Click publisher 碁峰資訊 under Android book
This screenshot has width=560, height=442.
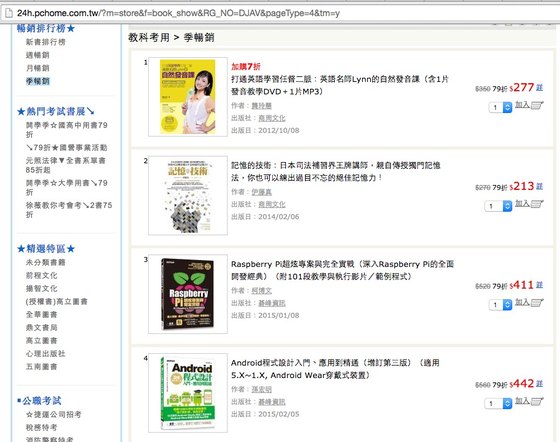(272, 402)
